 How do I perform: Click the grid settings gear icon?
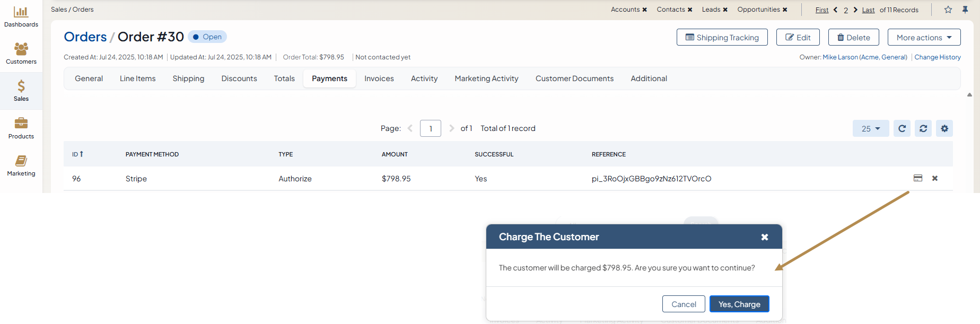(x=944, y=128)
